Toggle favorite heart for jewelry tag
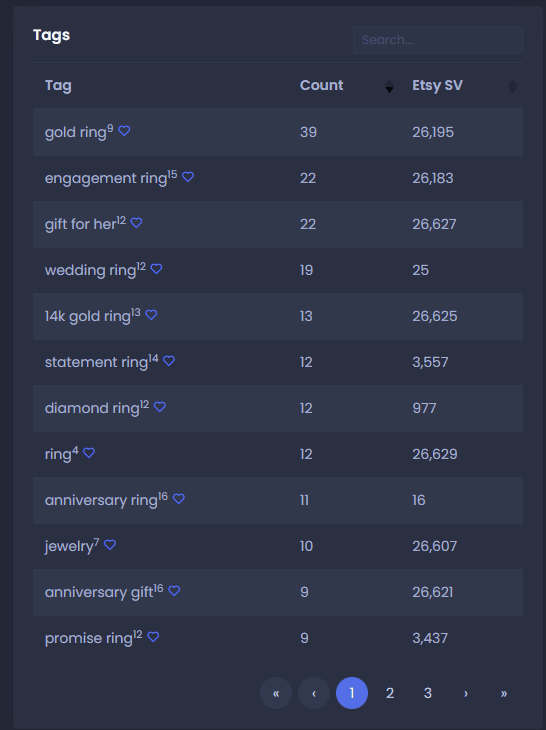546x730 pixels. click(110, 545)
